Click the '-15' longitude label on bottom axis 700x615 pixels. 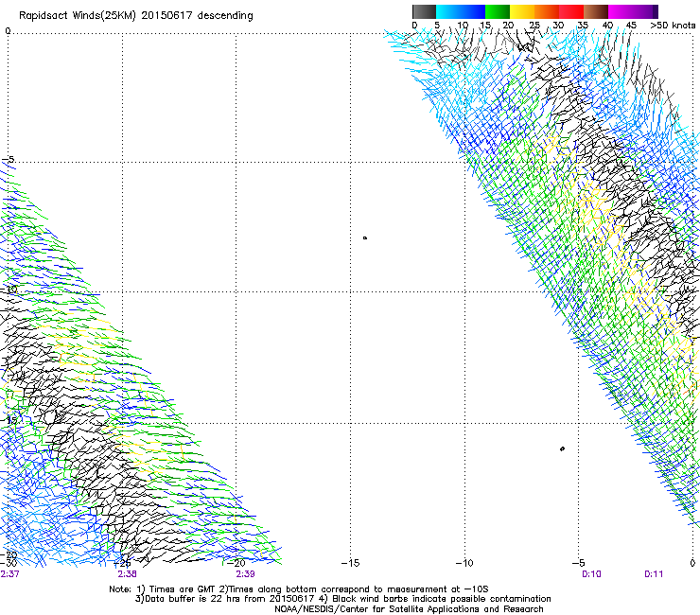(x=350, y=563)
